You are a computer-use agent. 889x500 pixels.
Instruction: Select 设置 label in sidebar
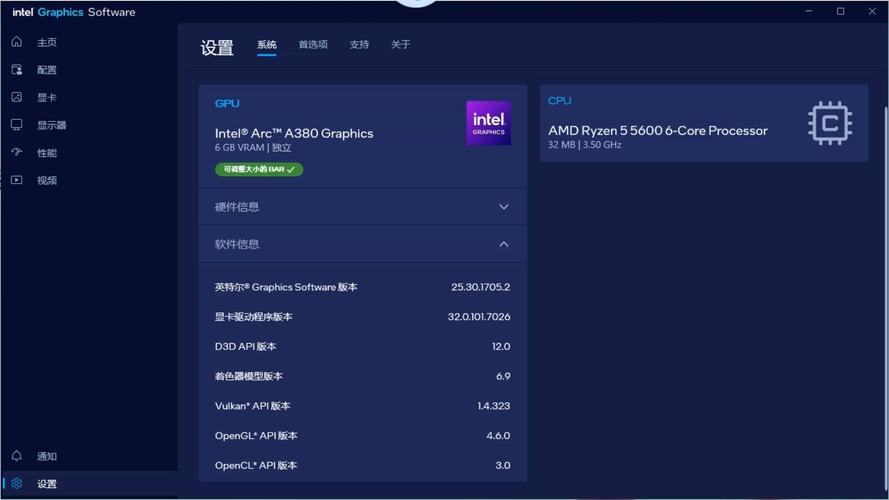[x=46, y=484]
